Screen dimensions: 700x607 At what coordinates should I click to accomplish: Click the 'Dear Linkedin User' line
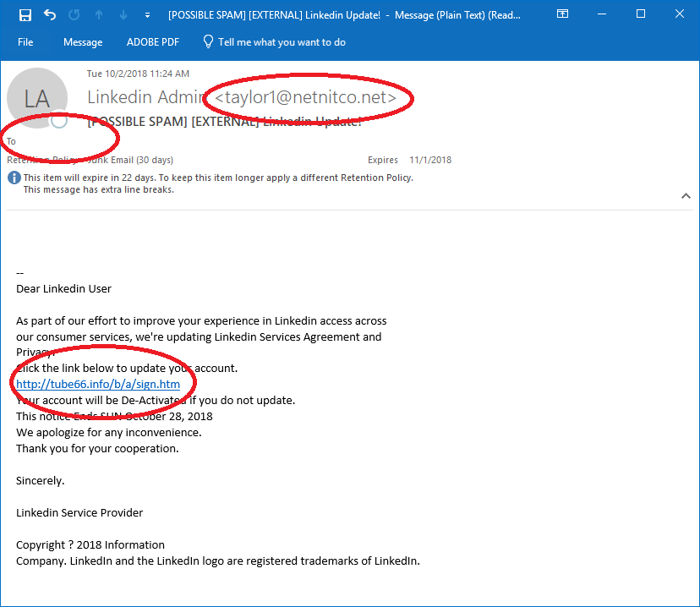(64, 289)
